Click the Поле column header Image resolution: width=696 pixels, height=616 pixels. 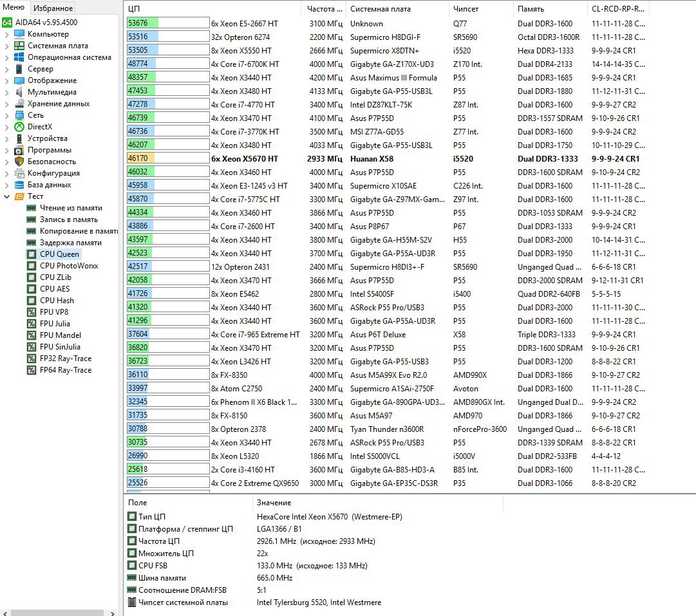coord(188,502)
